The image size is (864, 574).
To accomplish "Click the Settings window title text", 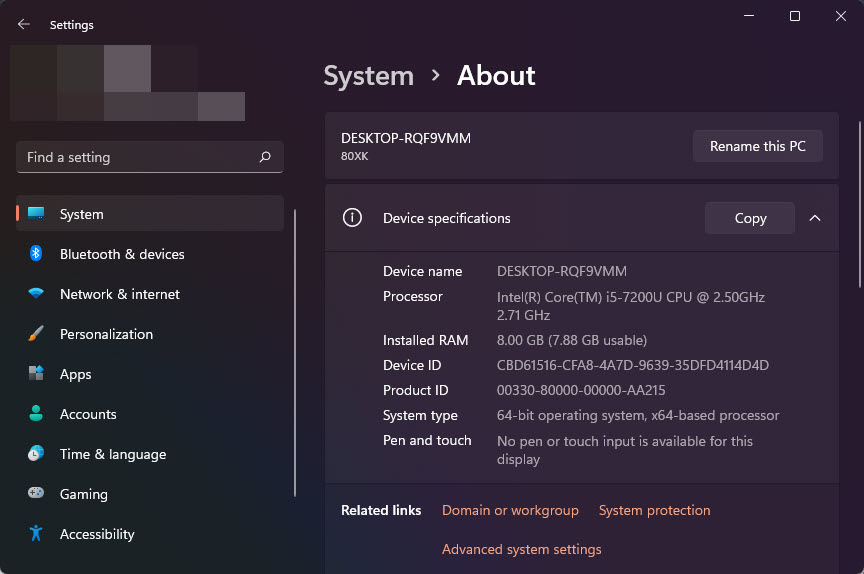I will click(x=72, y=25).
